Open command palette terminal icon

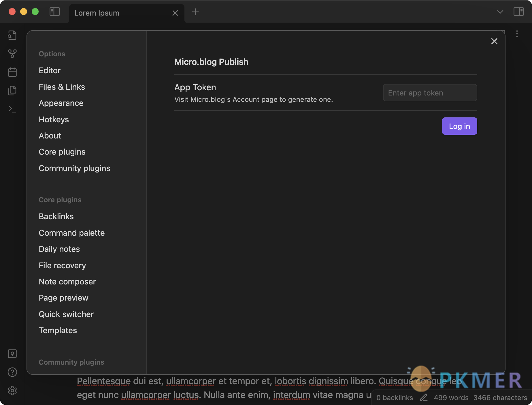click(12, 109)
